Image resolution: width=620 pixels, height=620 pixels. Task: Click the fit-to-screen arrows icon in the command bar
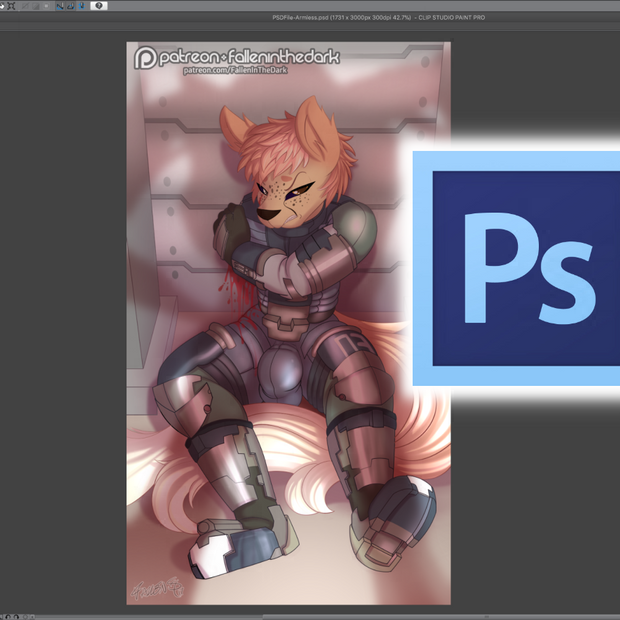pyautogui.click(x=11, y=6)
